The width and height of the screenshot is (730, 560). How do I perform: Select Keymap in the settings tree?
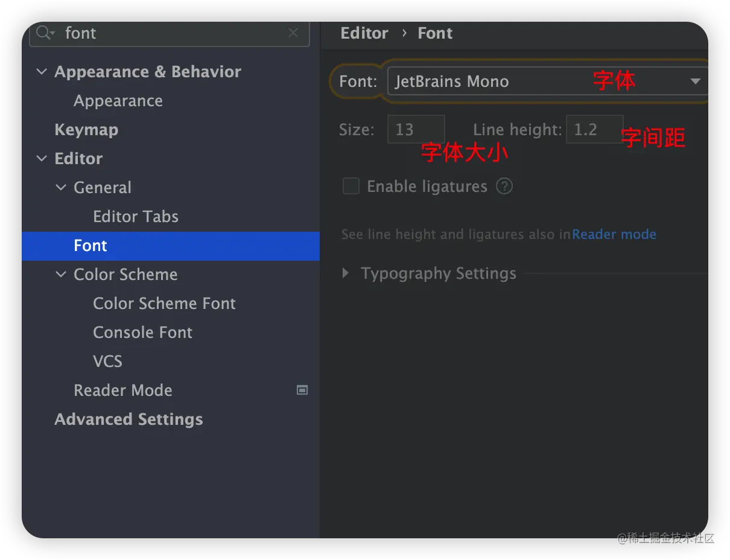tap(86, 130)
